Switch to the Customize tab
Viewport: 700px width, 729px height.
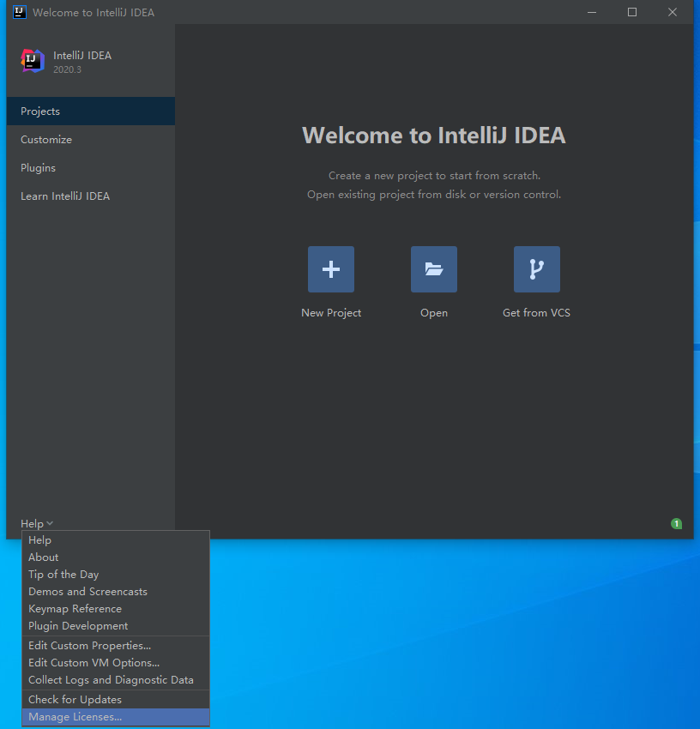click(91, 140)
